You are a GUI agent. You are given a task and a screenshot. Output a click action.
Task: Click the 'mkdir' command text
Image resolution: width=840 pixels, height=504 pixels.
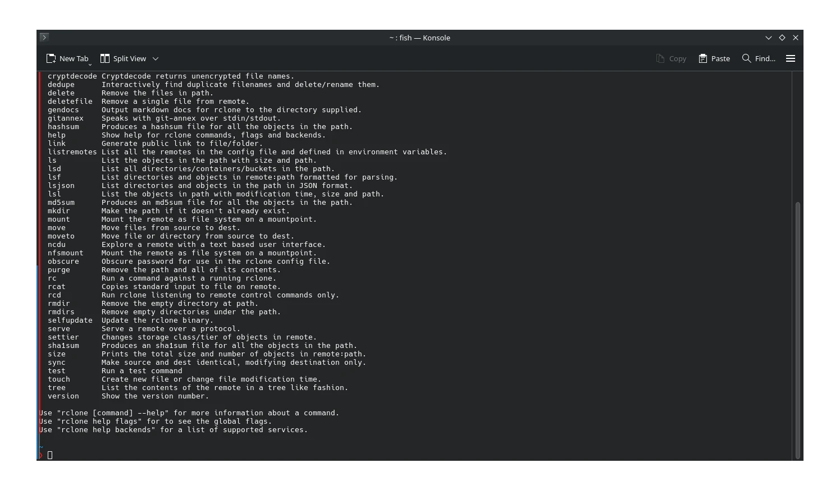pos(59,211)
